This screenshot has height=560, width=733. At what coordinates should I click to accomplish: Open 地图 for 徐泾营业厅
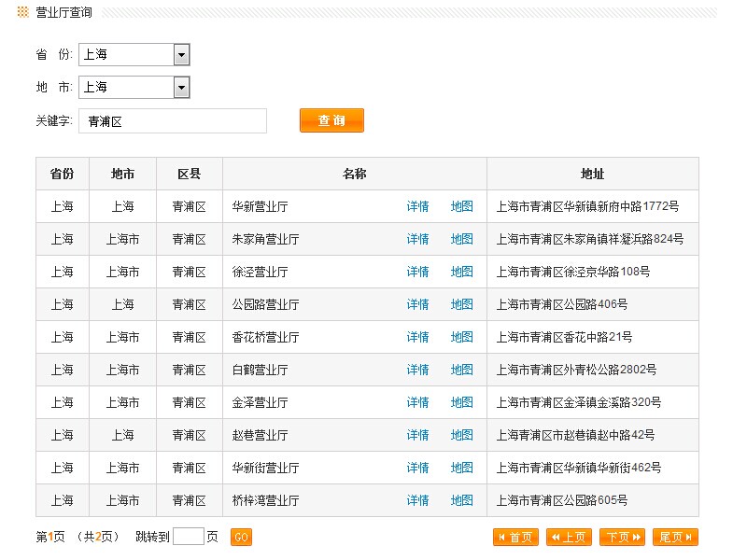(x=462, y=272)
